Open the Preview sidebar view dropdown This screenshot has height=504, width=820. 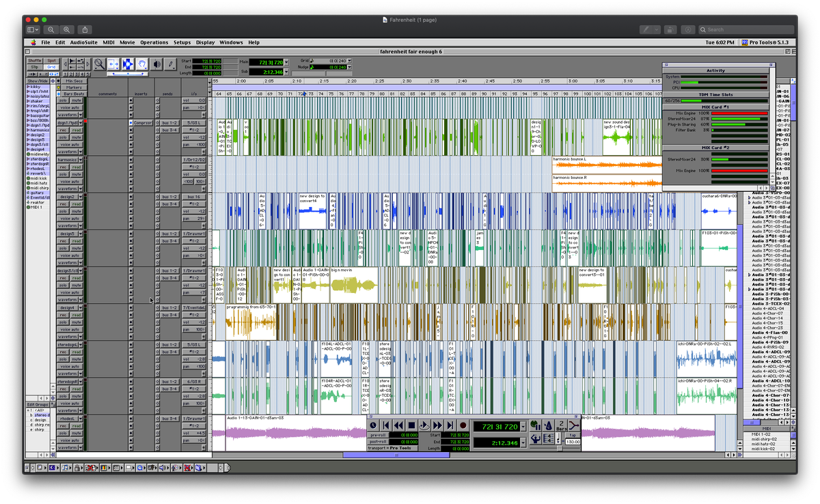click(33, 29)
